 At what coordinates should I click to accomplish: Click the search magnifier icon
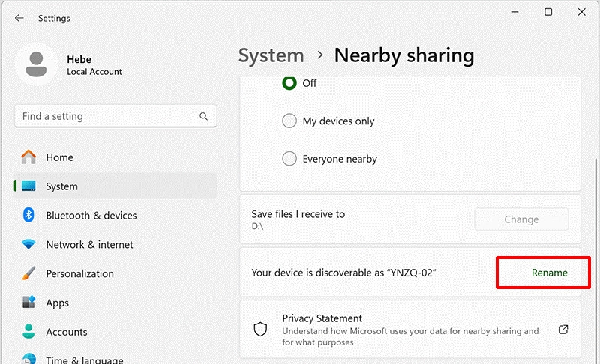[203, 116]
